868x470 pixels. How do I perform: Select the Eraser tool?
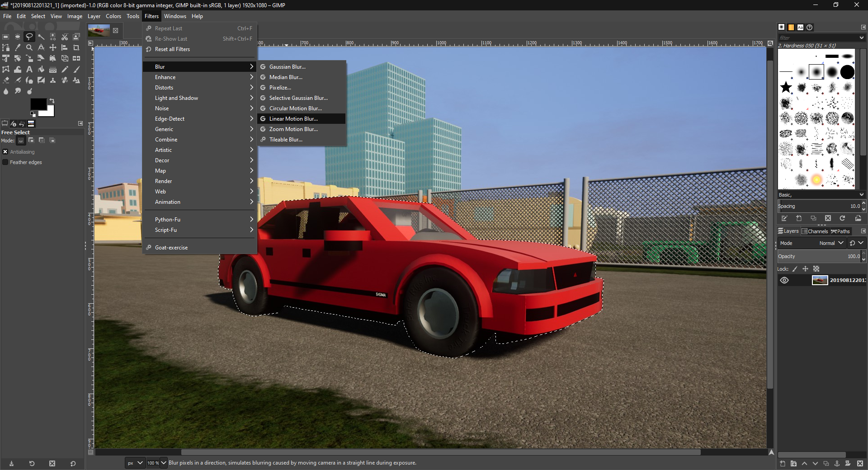(x=6, y=80)
